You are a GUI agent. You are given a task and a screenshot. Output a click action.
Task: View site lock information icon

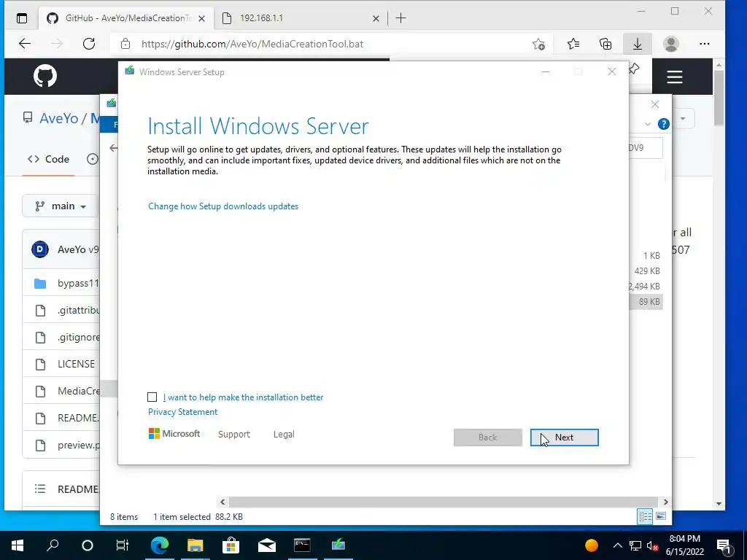coord(125,44)
